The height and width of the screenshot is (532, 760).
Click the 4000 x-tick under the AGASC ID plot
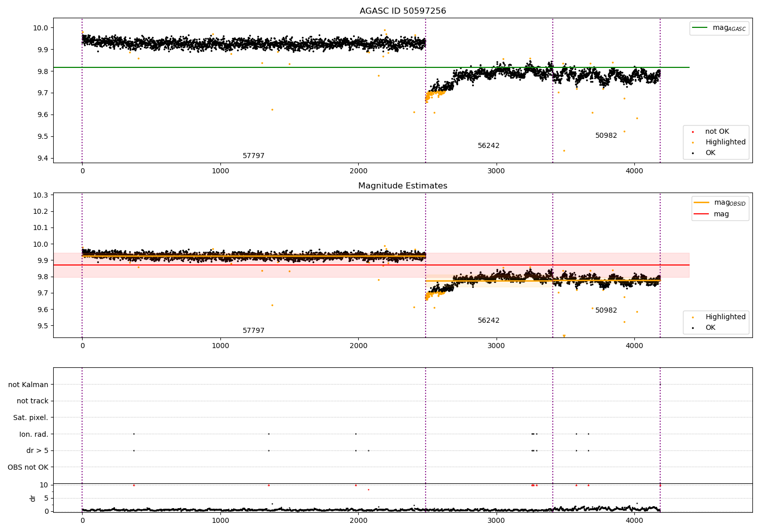pos(634,171)
